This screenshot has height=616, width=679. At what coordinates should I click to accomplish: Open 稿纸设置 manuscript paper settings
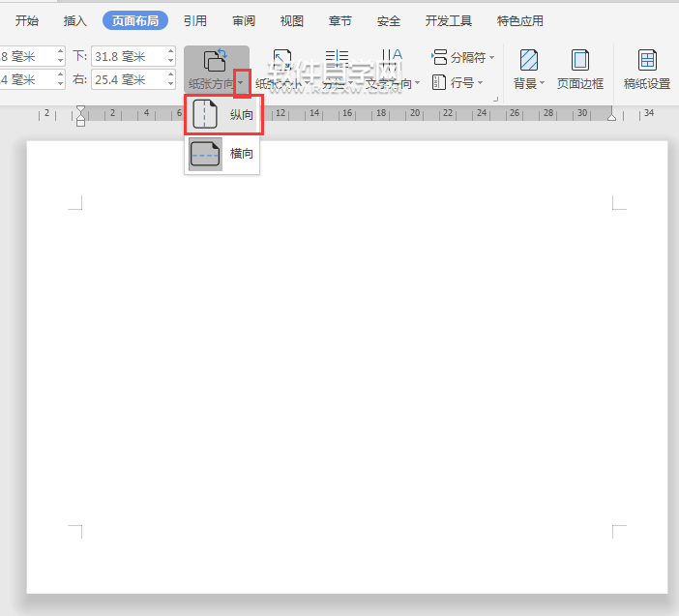click(647, 70)
